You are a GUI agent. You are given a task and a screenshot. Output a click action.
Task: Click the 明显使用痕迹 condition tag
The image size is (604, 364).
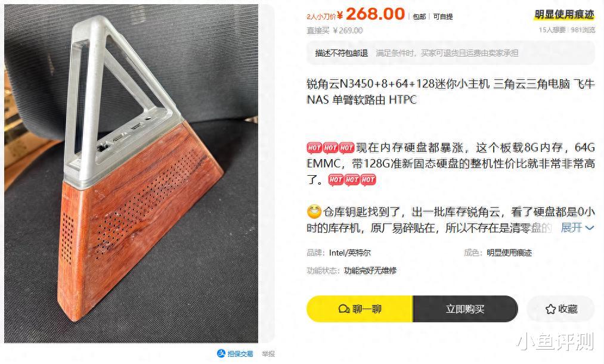564,15
